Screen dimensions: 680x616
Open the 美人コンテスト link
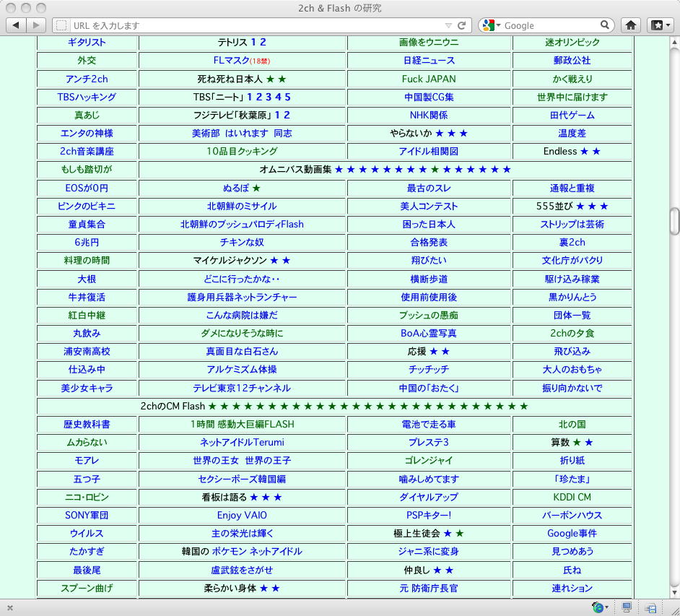pyautogui.click(x=429, y=206)
